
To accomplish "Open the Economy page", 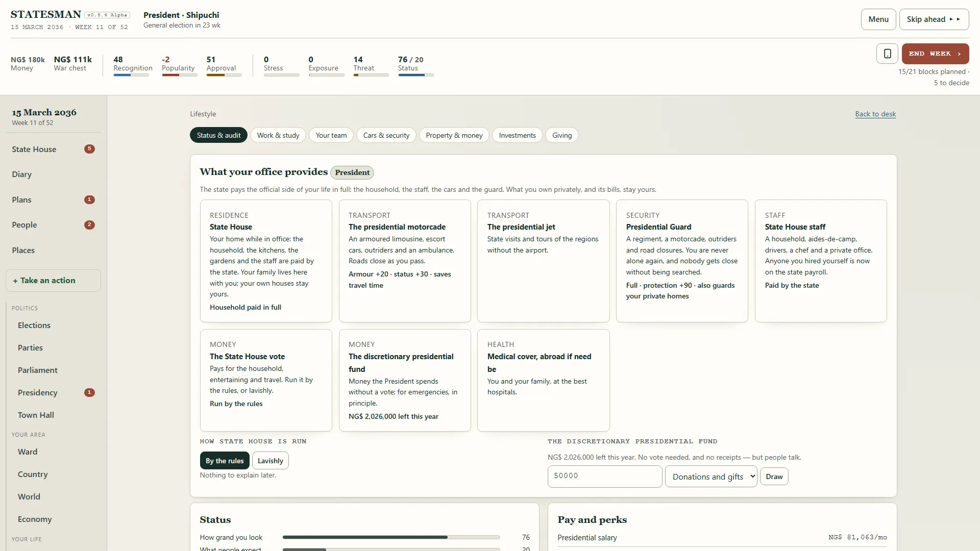I will click(56, 519).
